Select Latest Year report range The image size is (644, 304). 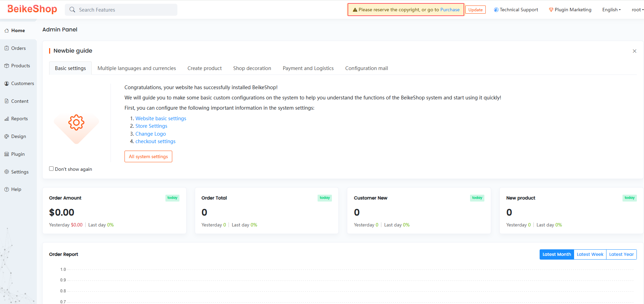621,254
